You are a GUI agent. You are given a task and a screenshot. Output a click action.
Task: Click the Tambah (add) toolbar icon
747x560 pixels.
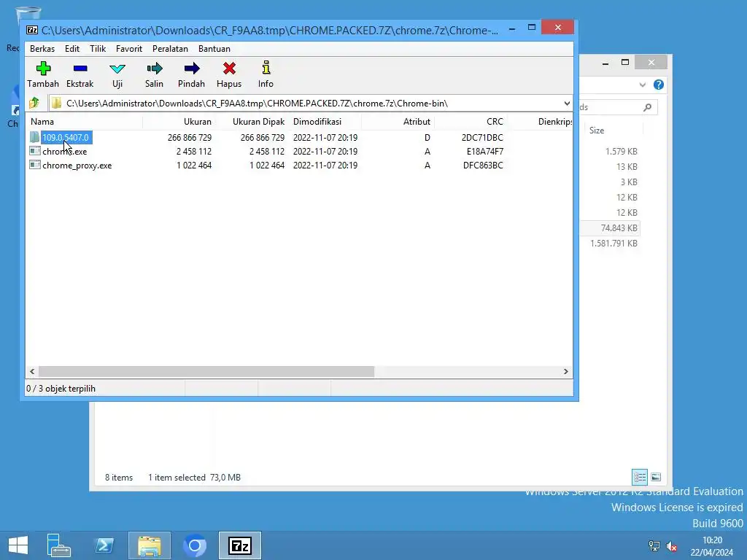click(43, 69)
